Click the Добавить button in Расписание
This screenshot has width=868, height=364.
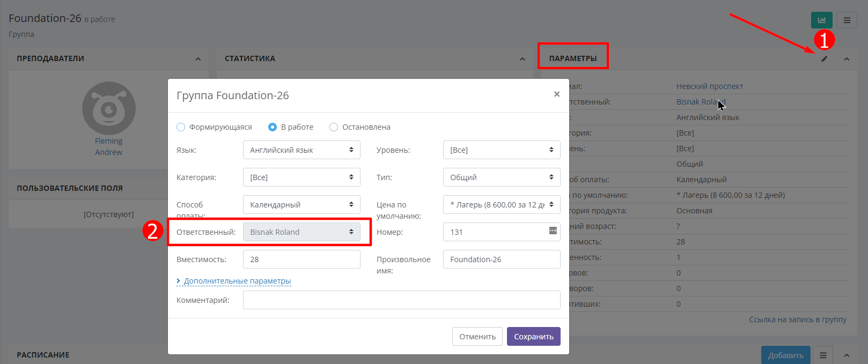coord(786,355)
